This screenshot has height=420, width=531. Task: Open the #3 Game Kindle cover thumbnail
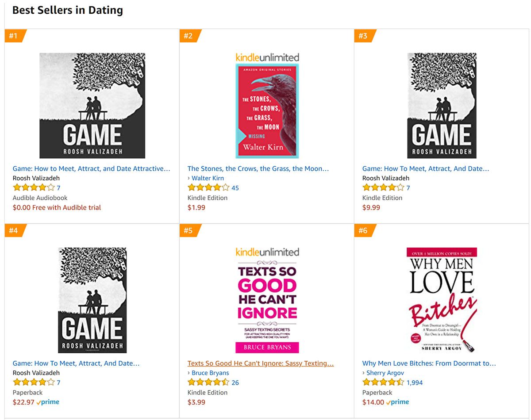[442, 106]
